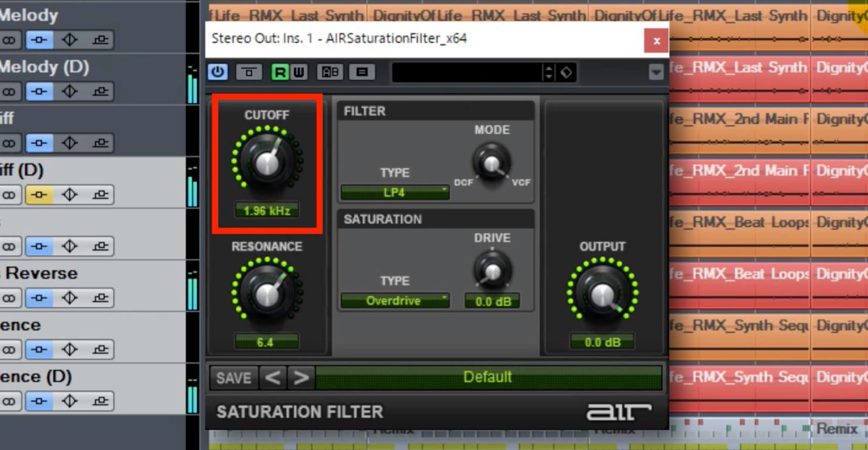Screen dimensions: 868x450
Task: Toggle inserts bypass on Reverse track
Action: pos(39,298)
